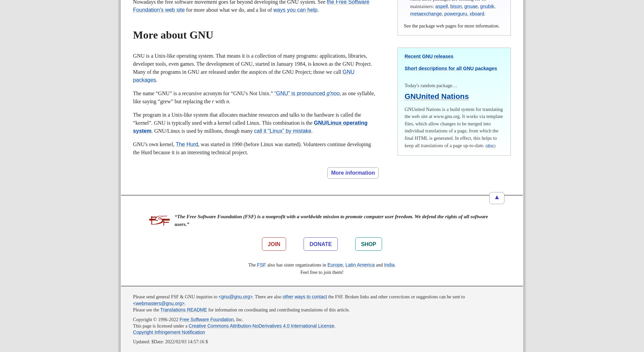
Task: Follow the 'ways you can help' link
Action: tap(295, 10)
